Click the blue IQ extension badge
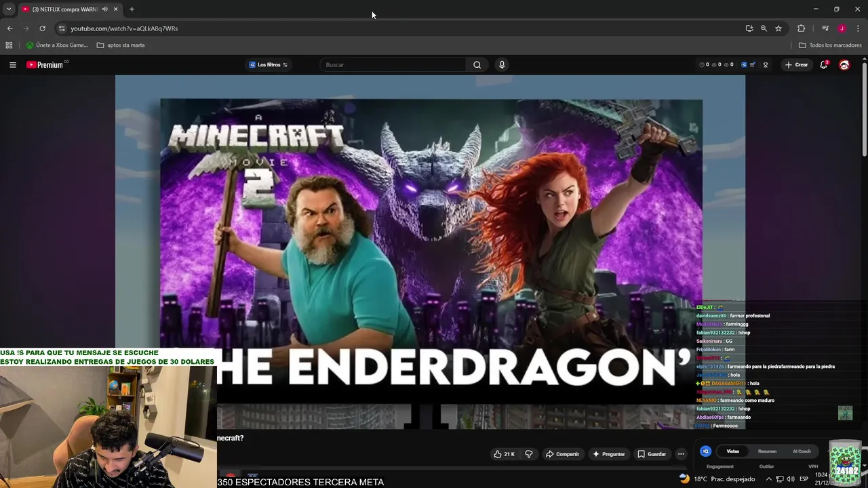This screenshot has width=868, height=488. point(705,451)
